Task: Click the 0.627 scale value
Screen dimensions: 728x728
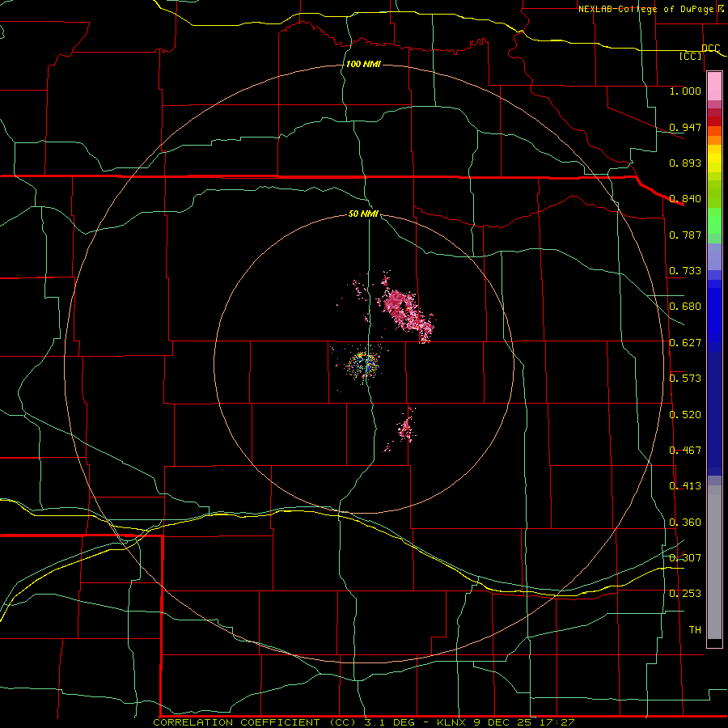Action: point(685,343)
